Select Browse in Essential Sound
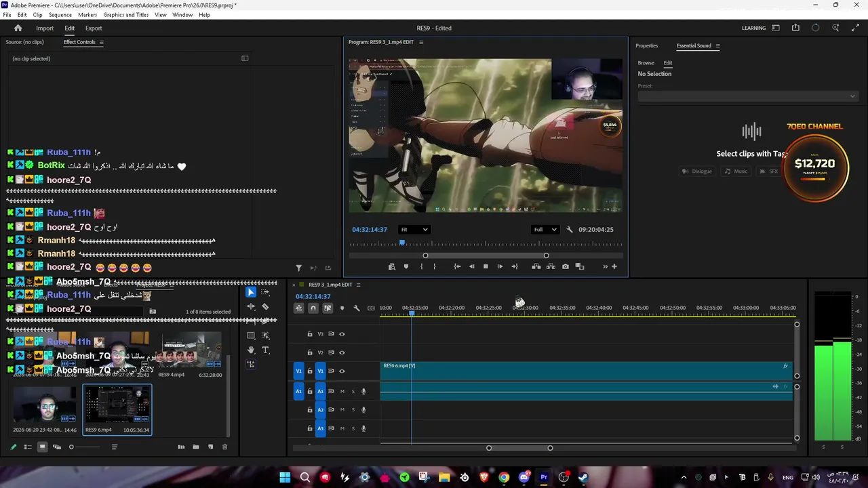 [x=646, y=63]
